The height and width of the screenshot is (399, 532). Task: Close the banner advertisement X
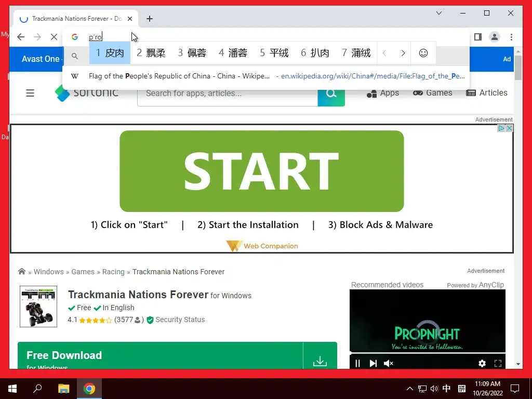click(x=509, y=128)
